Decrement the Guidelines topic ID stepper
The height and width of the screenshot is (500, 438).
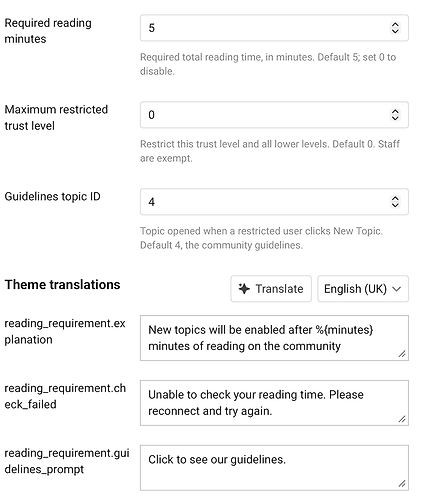[x=395, y=205]
